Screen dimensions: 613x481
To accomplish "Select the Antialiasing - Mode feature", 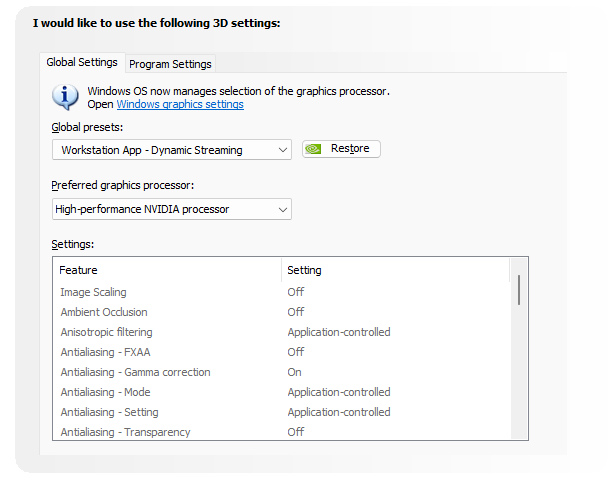I will (105, 392).
